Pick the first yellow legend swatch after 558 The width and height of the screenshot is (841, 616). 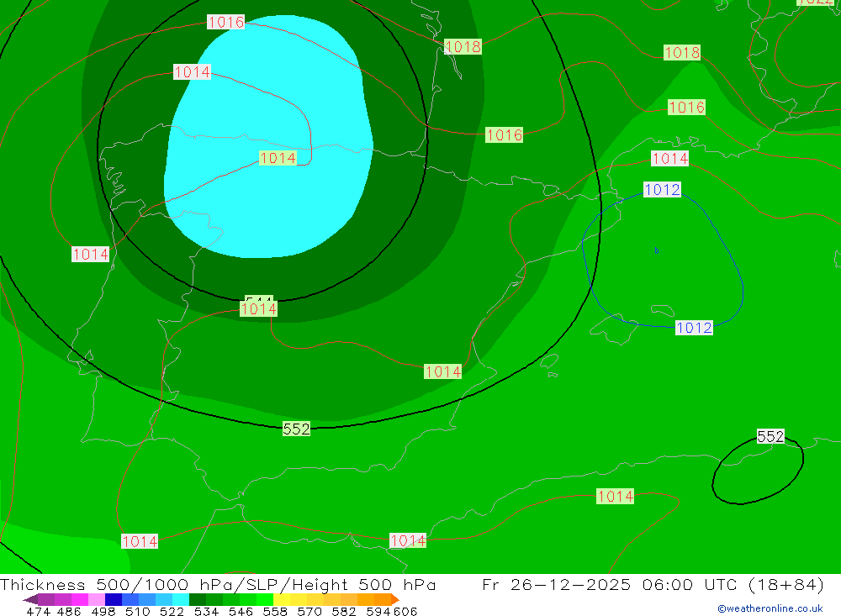click(x=282, y=599)
